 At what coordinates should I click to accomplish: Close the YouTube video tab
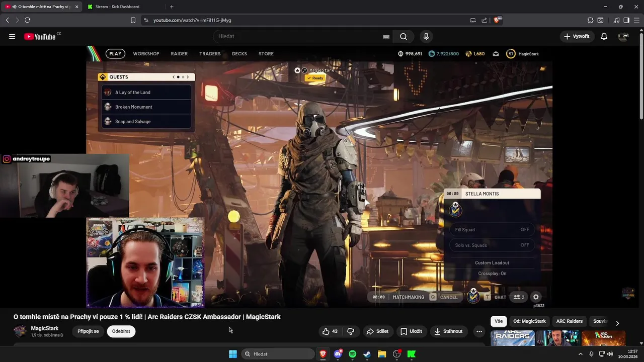pos(77,7)
